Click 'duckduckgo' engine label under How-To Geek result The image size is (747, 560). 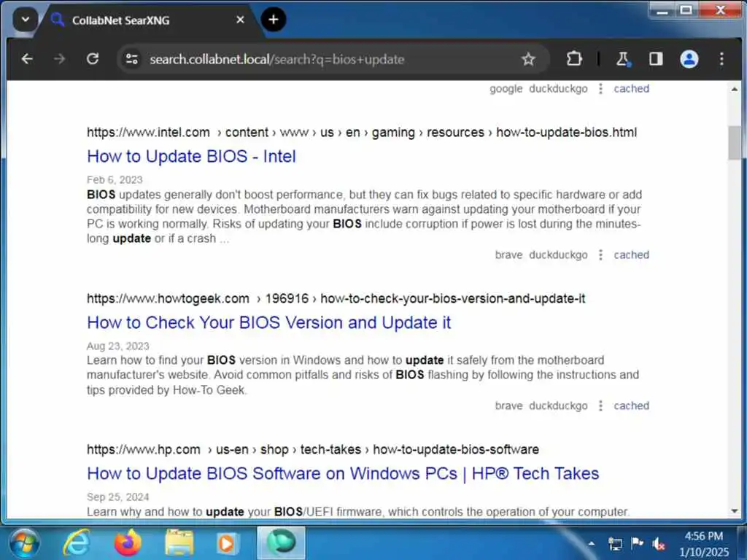pos(558,405)
